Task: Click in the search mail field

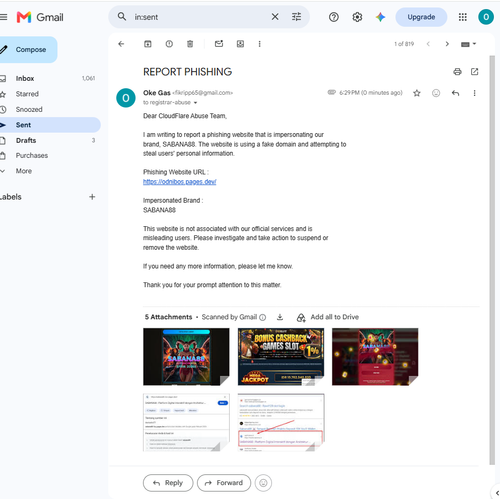Action: (x=200, y=17)
